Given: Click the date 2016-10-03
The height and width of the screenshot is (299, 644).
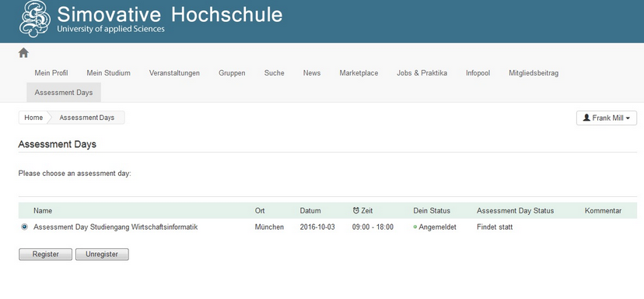Looking at the screenshot, I should [x=317, y=227].
